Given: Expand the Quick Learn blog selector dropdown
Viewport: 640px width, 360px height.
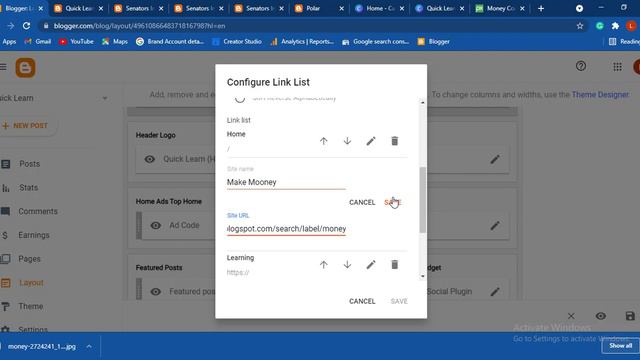Looking at the screenshot, I should pos(105,98).
